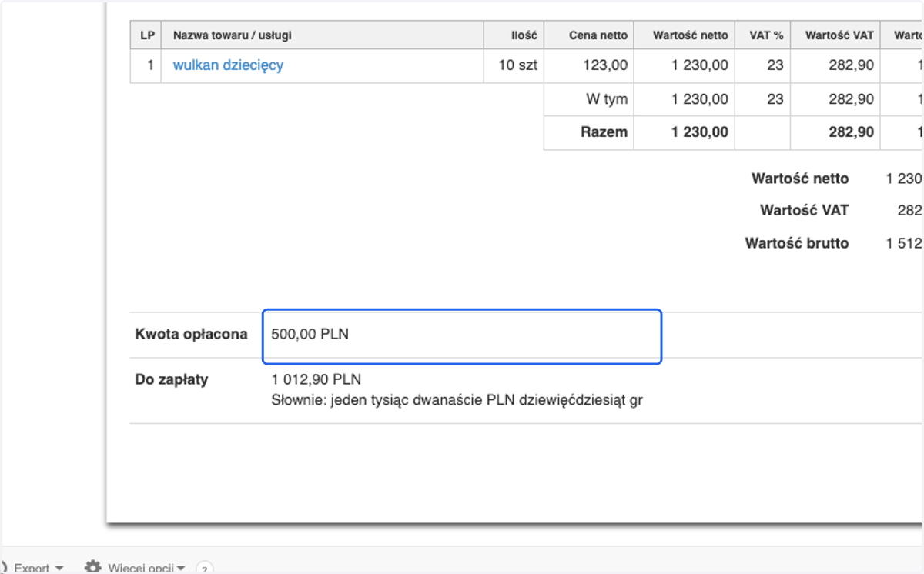Viewport: 924px width, 574px height.
Task: Click the W tym summary row label
Action: coord(607,99)
